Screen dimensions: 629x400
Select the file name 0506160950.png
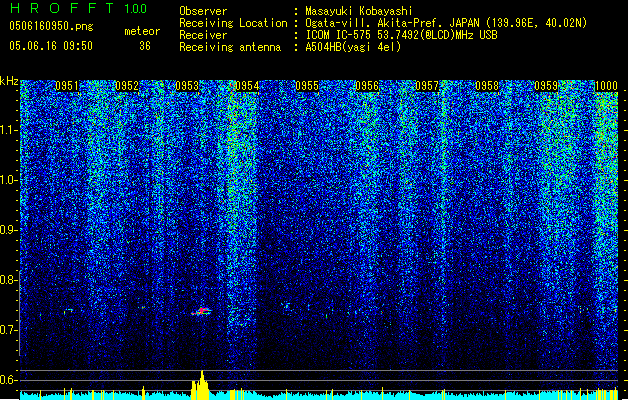[51, 26]
